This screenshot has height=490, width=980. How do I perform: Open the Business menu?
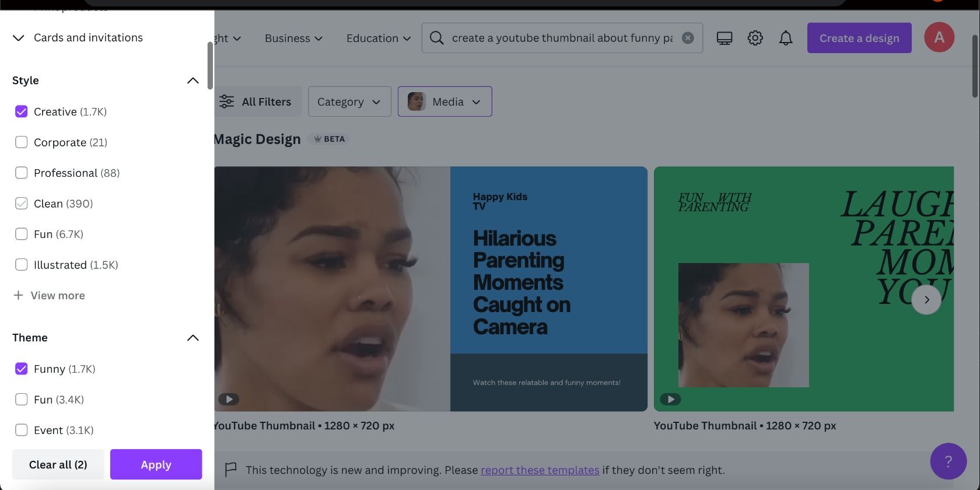[x=293, y=38]
